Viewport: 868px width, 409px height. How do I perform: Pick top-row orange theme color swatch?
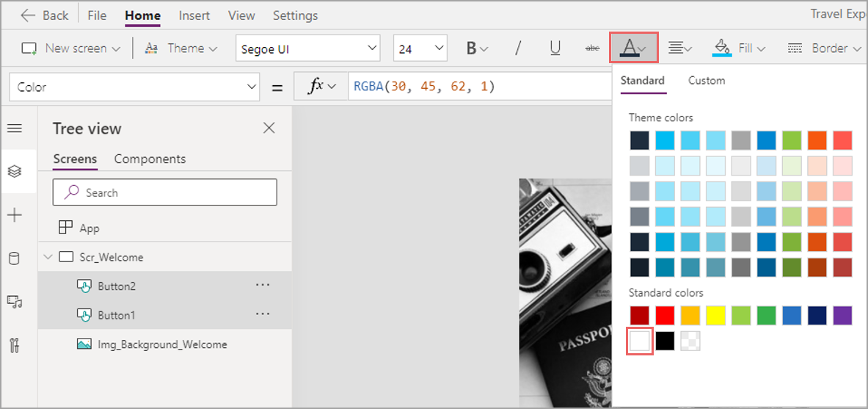[x=817, y=140]
